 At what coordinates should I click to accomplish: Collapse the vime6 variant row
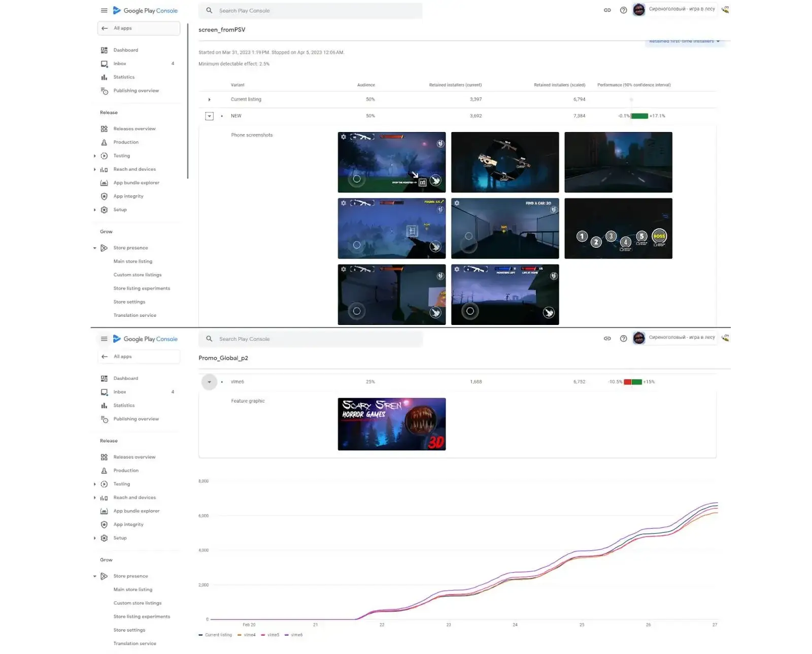pos(209,382)
